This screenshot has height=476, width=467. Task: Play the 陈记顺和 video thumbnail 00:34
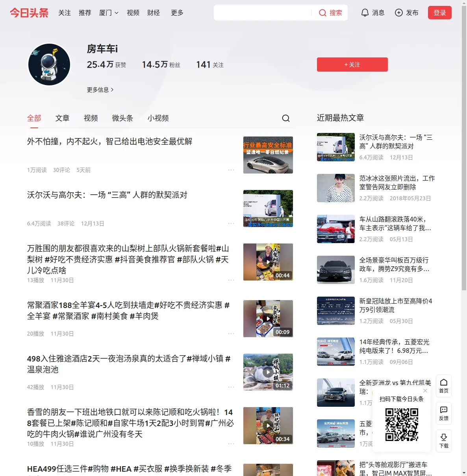(x=268, y=426)
